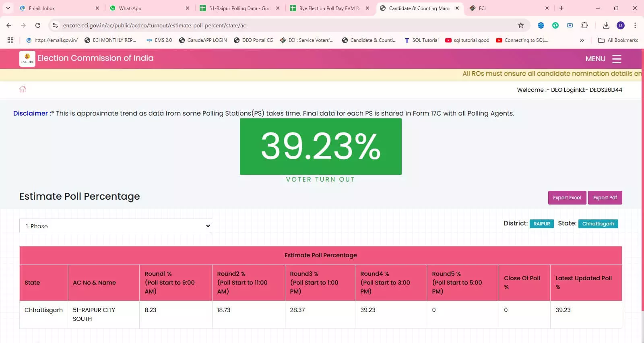Click Export Excel button

coord(567,198)
